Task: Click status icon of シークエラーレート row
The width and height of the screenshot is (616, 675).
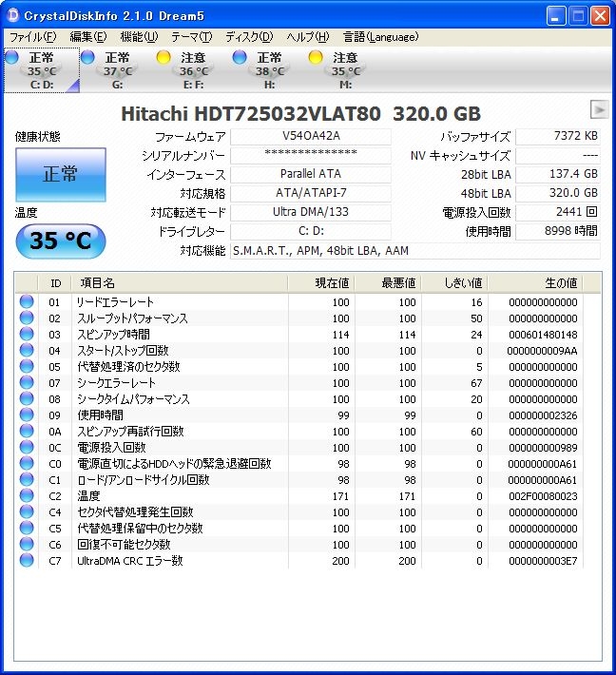Action: pyautogui.click(x=27, y=382)
